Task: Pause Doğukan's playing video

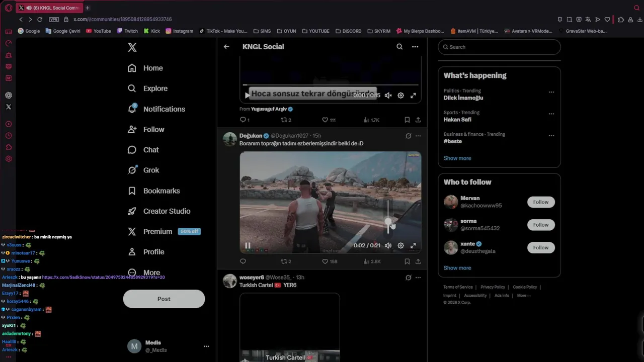Action: click(x=248, y=245)
